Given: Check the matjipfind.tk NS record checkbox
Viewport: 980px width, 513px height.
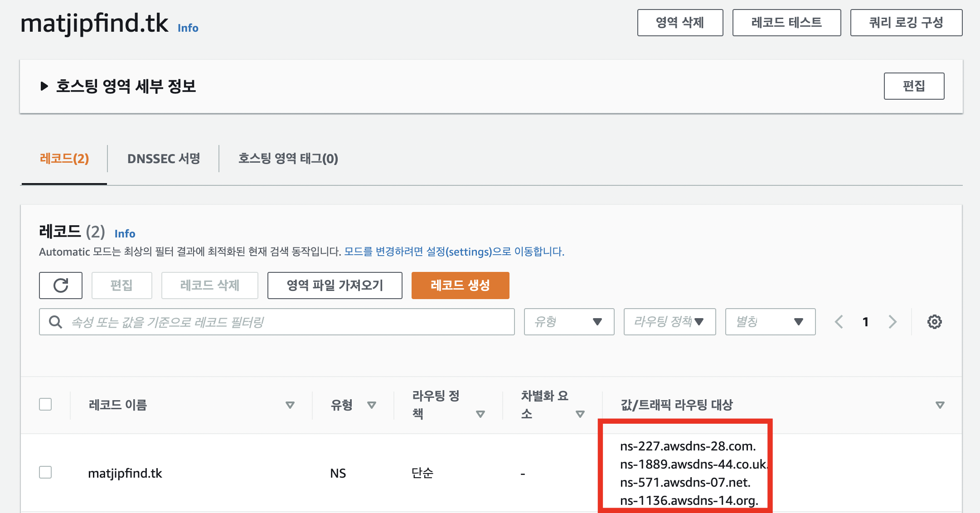Looking at the screenshot, I should click(45, 472).
